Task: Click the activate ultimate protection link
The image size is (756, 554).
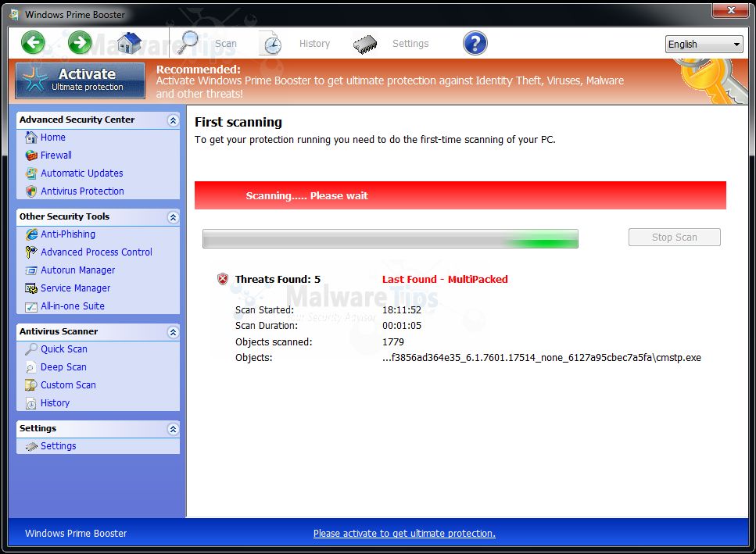Action: 404,533
